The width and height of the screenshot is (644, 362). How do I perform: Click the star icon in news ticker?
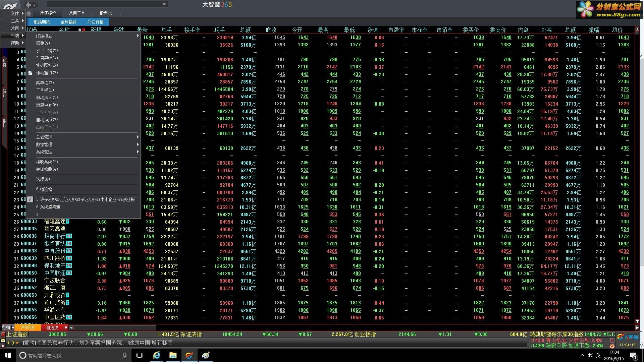tap(17, 343)
